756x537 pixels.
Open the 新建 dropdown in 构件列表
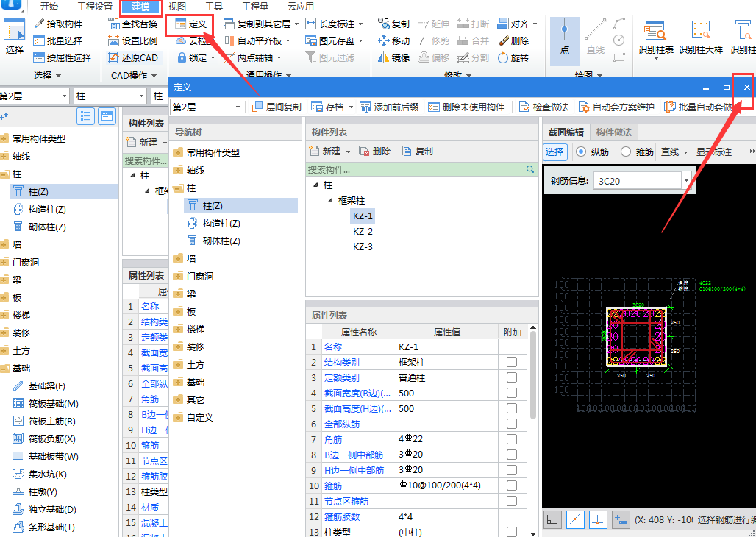point(348,152)
